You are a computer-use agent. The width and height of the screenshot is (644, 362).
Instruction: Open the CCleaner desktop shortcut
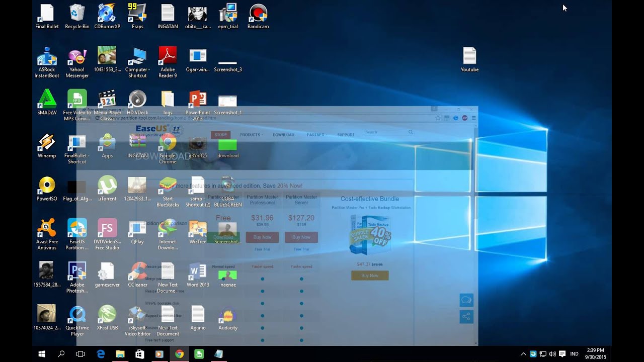[137, 275]
